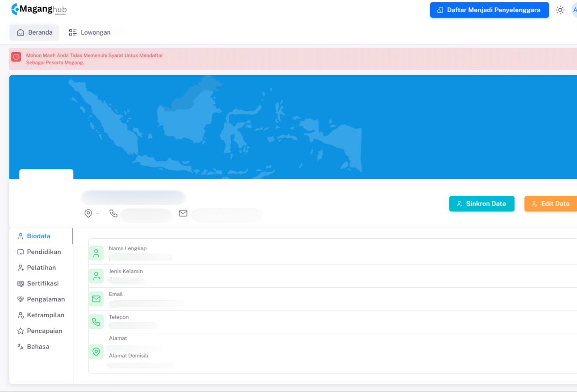The width and height of the screenshot is (577, 392).
Task: Open the Lowongan tab
Action: tap(90, 33)
